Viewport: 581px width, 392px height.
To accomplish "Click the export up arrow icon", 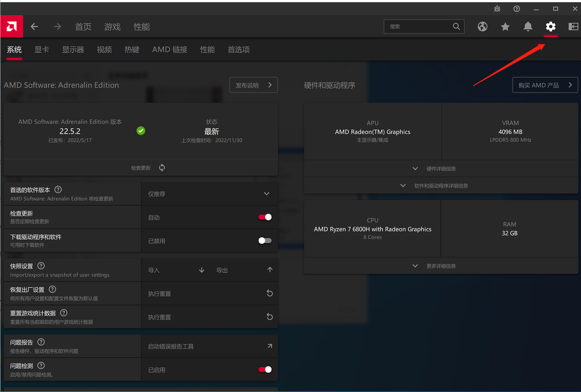I will pos(270,269).
